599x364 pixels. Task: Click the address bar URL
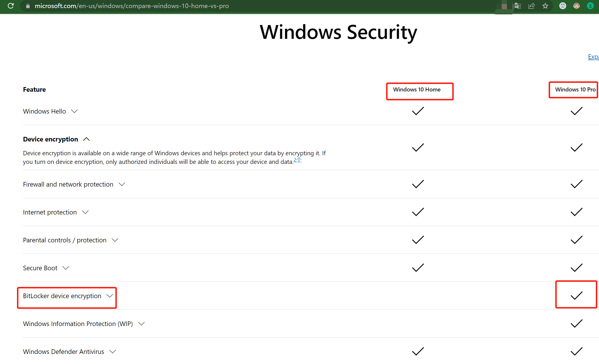click(131, 6)
